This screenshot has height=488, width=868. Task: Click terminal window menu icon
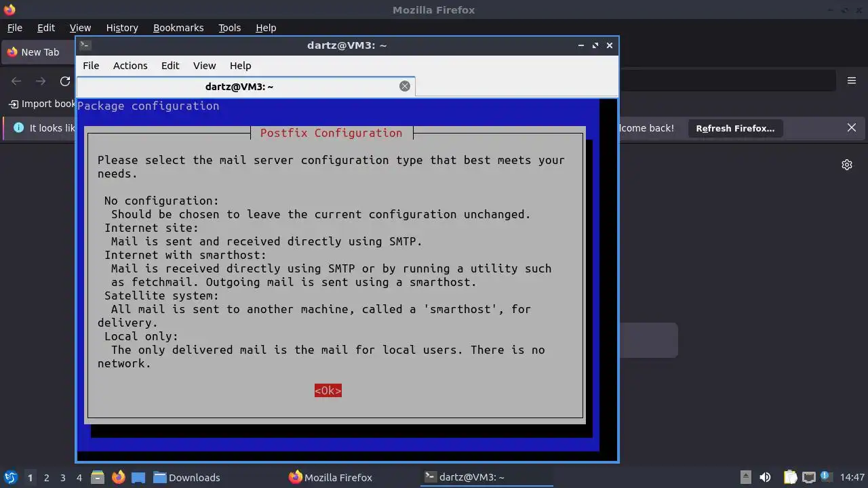pos(85,45)
